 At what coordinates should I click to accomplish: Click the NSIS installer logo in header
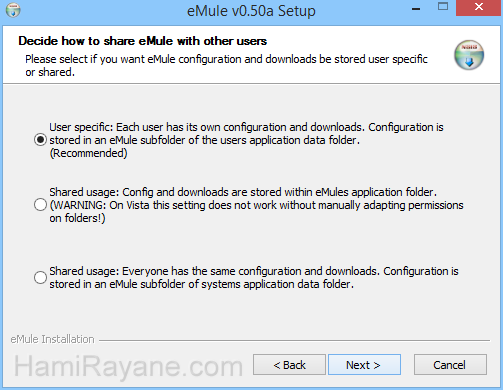click(x=469, y=55)
